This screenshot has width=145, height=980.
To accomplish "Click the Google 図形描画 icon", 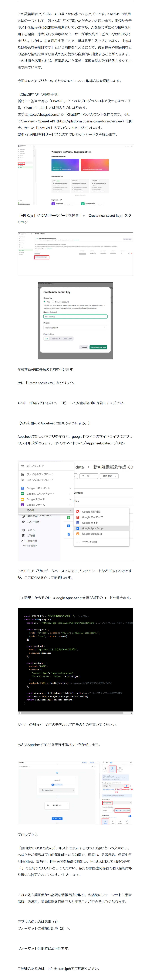I will (78, 512).
